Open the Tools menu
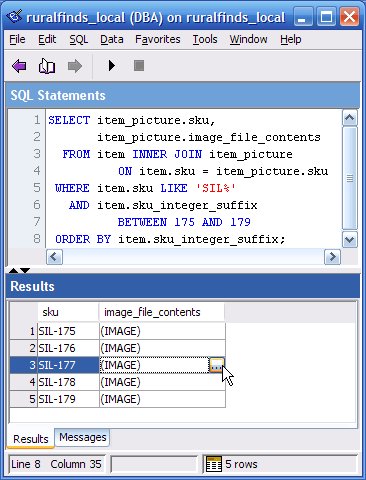The height and width of the screenshot is (480, 366). pyautogui.click(x=205, y=39)
